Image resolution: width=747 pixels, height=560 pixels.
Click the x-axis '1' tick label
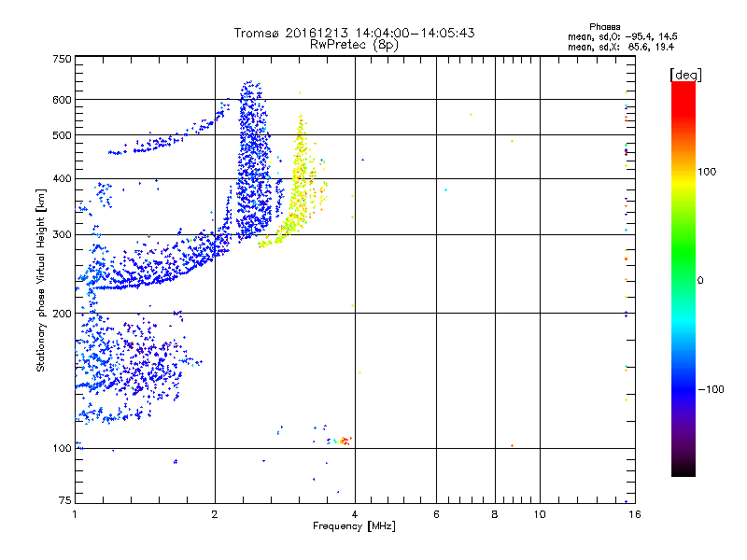pyautogui.click(x=75, y=514)
